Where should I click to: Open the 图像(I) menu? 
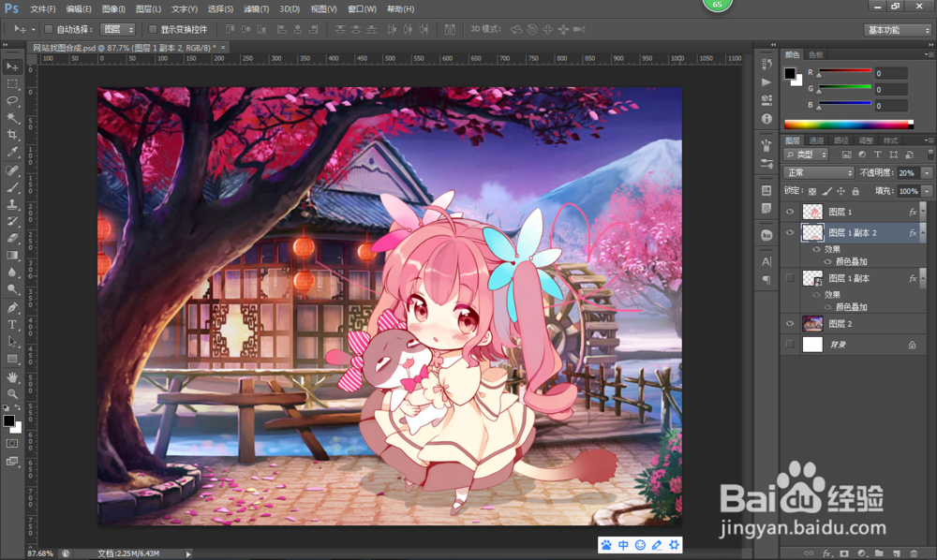tap(113, 9)
